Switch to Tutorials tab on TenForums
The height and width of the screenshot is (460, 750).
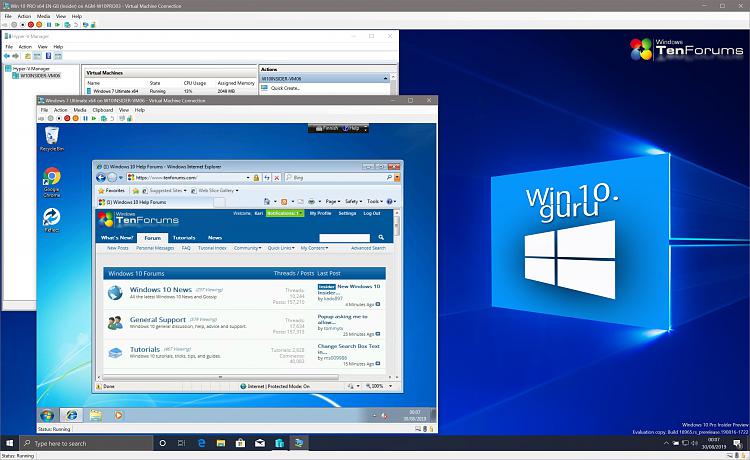click(184, 238)
